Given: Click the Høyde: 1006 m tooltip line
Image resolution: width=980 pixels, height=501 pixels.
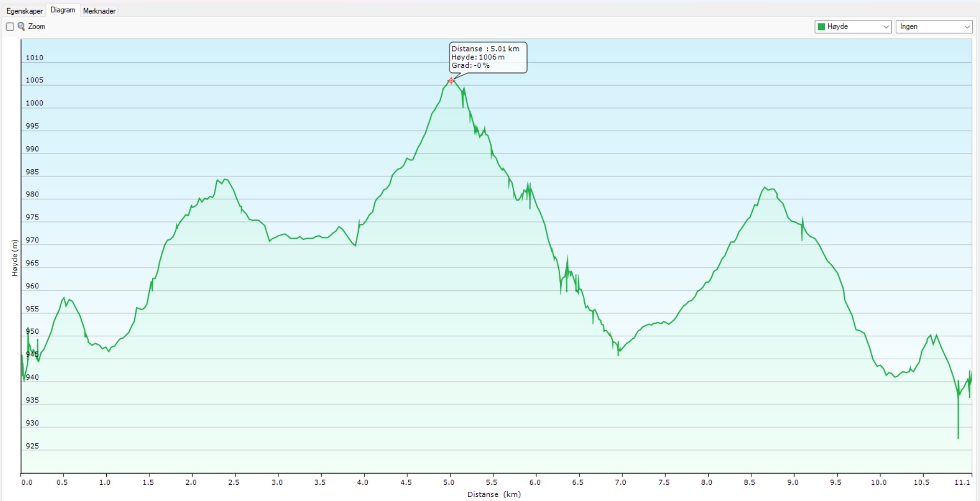Looking at the screenshot, I should tap(478, 57).
